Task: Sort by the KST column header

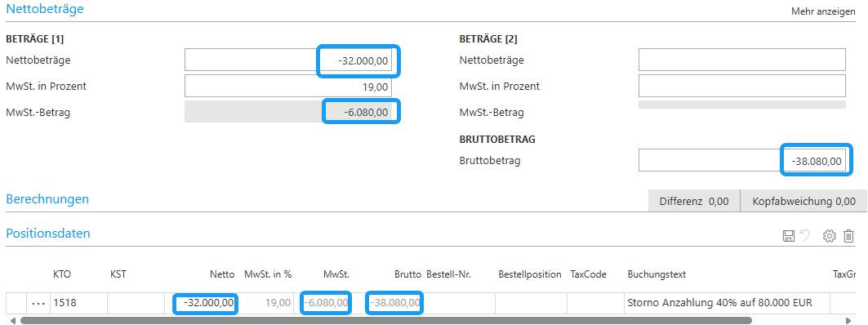Action: click(x=118, y=274)
